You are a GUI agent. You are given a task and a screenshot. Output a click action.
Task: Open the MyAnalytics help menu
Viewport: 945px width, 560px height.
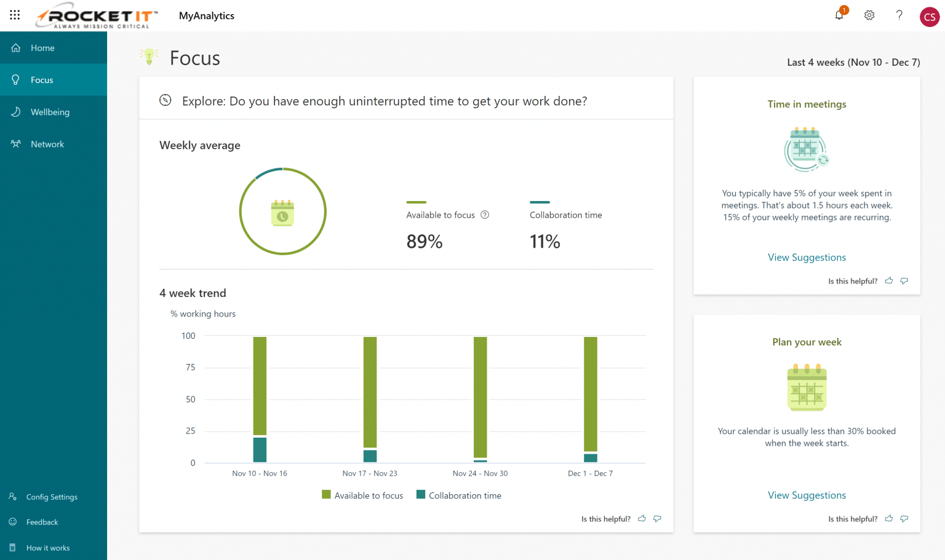(899, 15)
